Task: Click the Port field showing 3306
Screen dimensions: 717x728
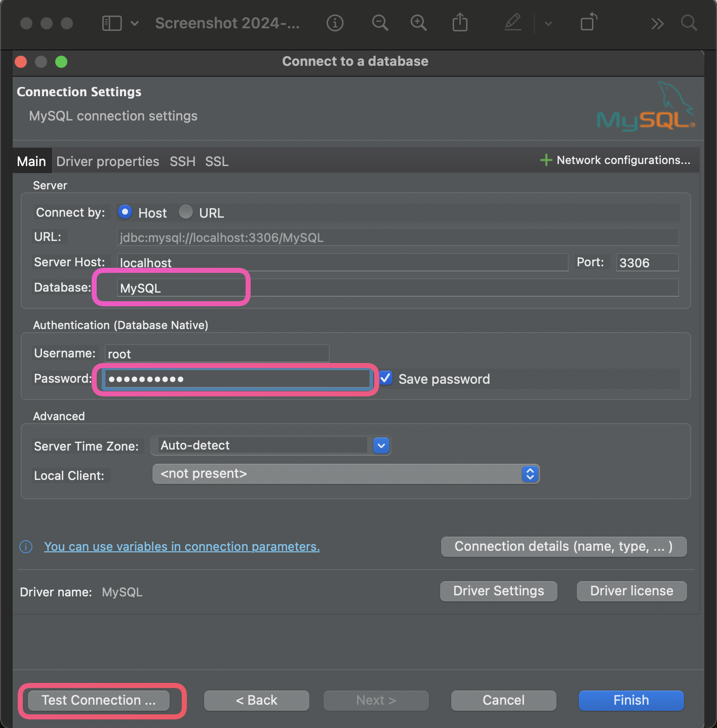Action: pyautogui.click(x=647, y=262)
